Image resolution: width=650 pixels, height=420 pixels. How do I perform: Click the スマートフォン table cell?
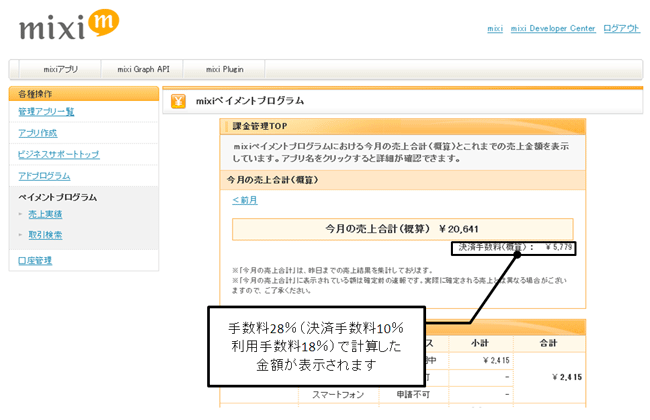pyautogui.click(x=338, y=394)
